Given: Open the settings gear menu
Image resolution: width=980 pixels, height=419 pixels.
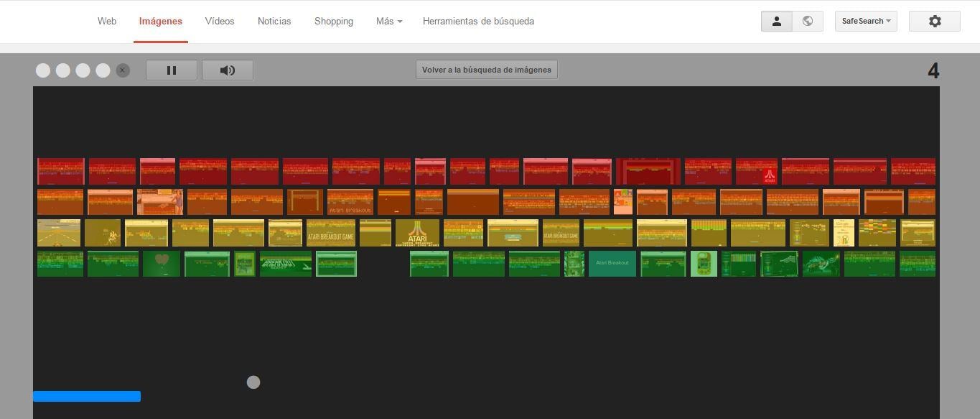Looking at the screenshot, I should click(x=935, y=21).
